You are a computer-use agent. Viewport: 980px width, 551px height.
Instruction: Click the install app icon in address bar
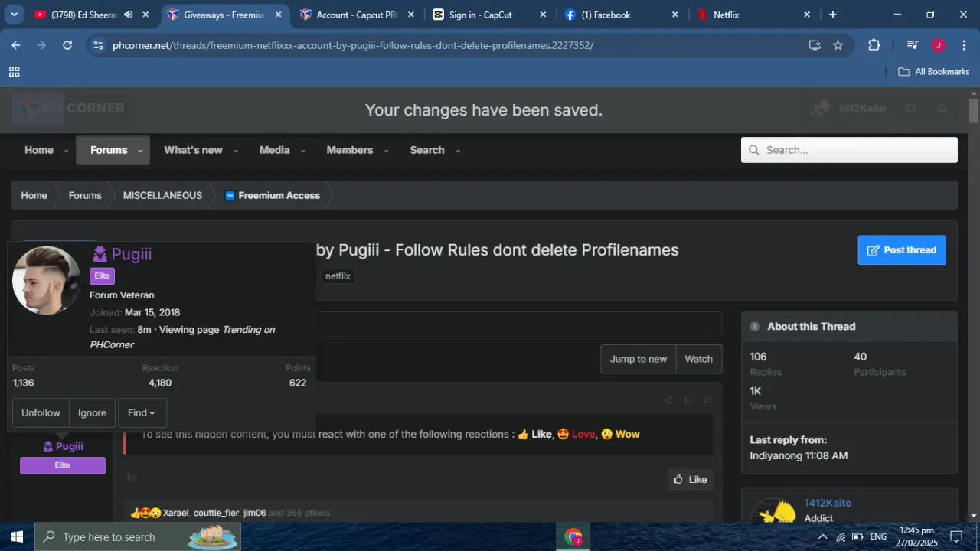[x=815, y=45]
